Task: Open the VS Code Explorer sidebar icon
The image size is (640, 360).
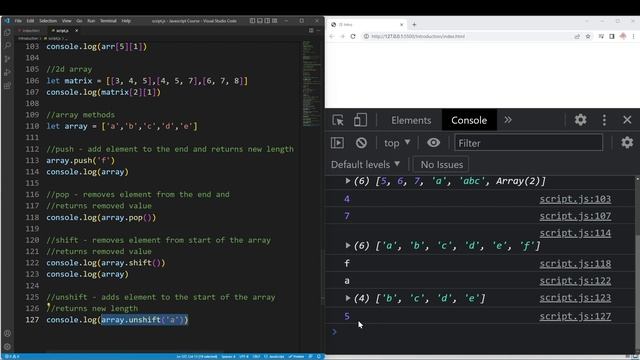Action: coord(7,32)
